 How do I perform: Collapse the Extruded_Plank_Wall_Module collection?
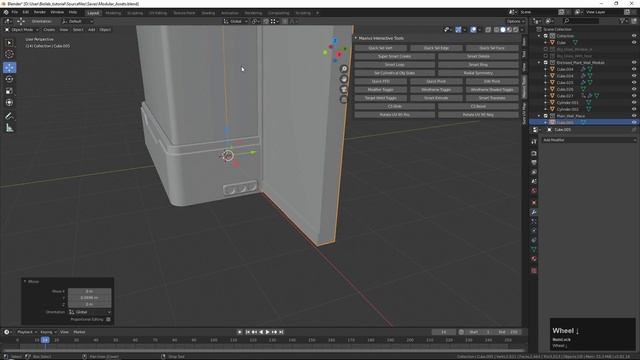(540, 62)
